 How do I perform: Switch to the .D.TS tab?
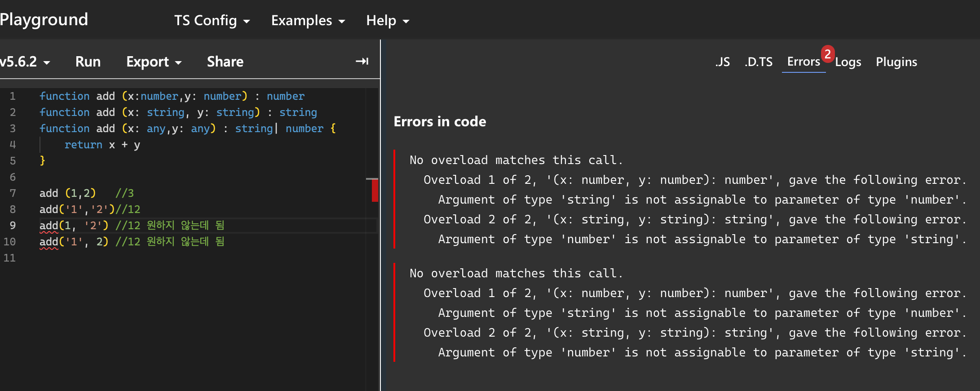coord(759,62)
